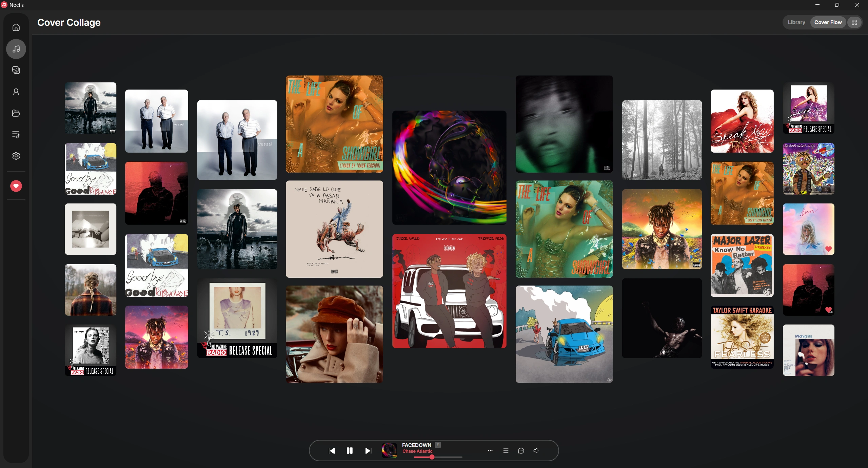Click the explicit E badge in player
Viewport: 868px width, 468px height.
click(438, 445)
